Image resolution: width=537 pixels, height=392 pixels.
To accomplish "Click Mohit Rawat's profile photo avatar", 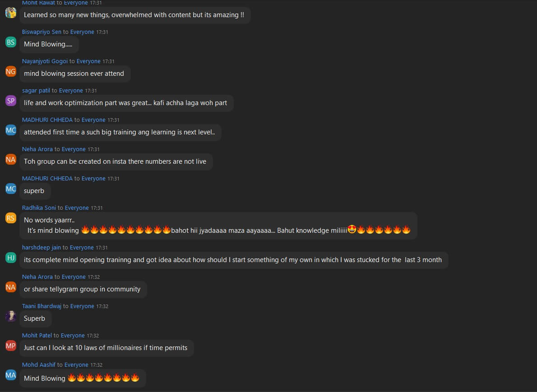I will [11, 13].
